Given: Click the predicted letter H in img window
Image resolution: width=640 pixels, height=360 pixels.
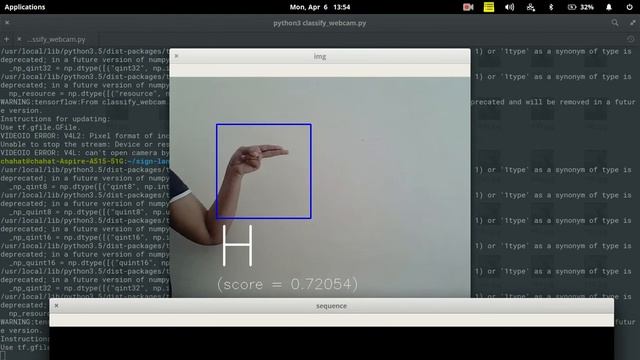Looking at the screenshot, I should click(238, 246).
